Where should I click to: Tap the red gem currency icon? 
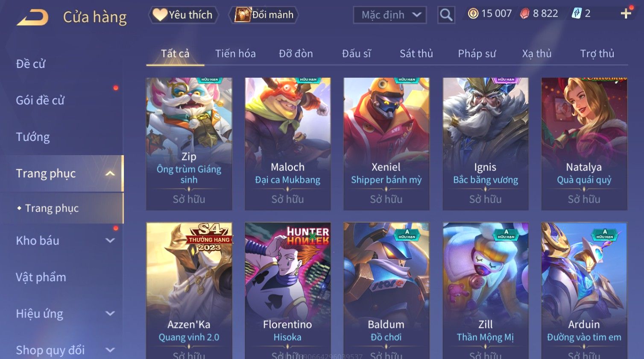pos(525,14)
